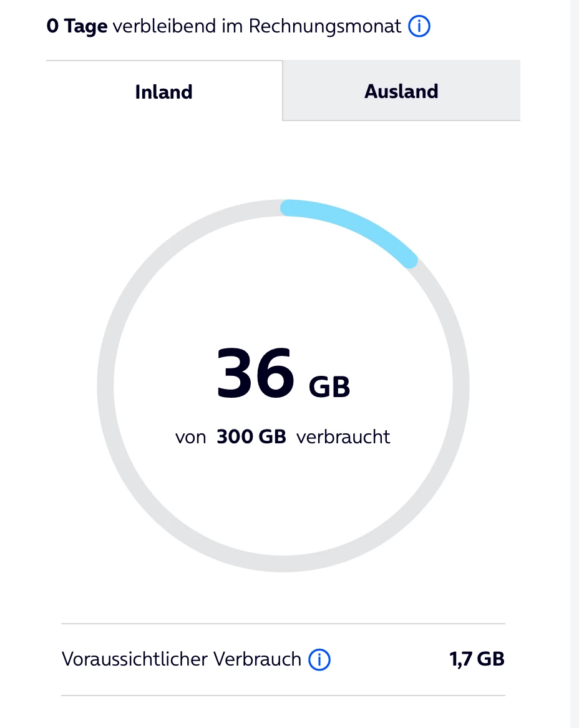The image size is (579, 728).
Task: Switch to the Inland tab
Action: pos(164,92)
